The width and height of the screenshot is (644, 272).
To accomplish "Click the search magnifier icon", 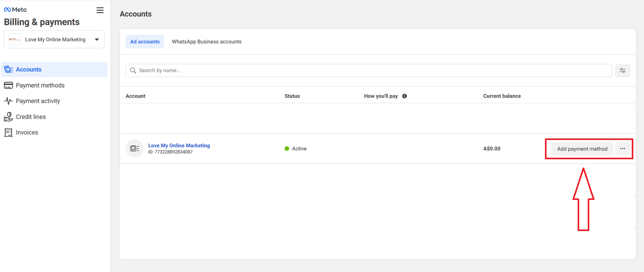I will pos(133,70).
